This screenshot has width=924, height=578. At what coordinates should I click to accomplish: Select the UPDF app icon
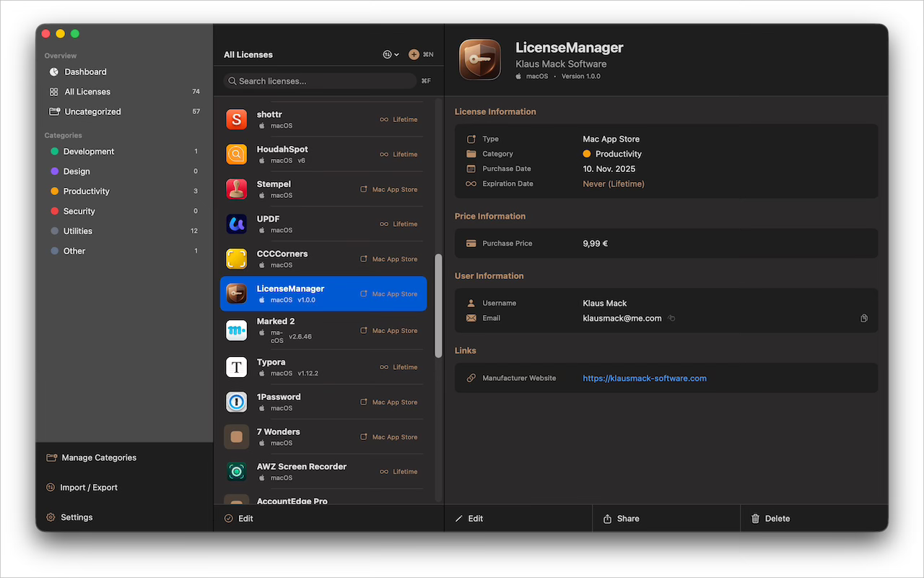[237, 224]
